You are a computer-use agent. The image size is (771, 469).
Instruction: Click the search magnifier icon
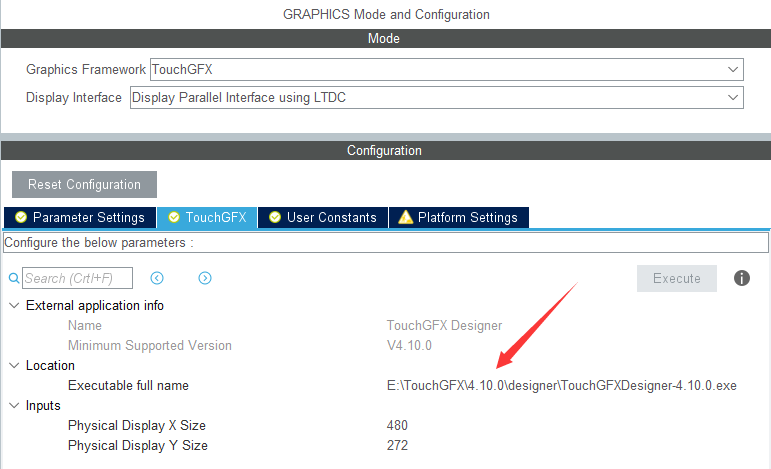[x=14, y=278]
